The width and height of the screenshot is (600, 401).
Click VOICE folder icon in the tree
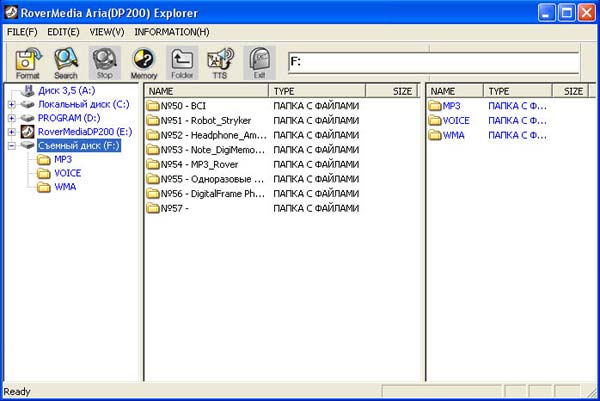click(x=44, y=173)
